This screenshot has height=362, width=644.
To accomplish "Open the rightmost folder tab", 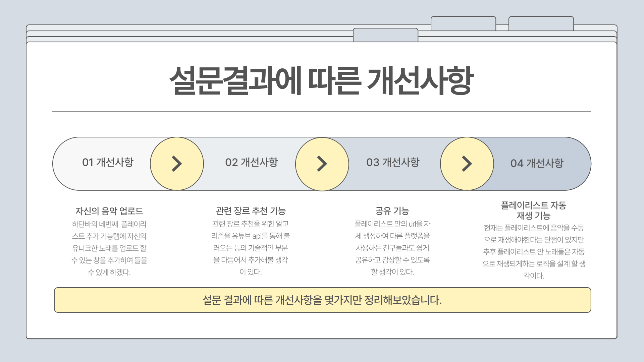I will click(541, 23).
